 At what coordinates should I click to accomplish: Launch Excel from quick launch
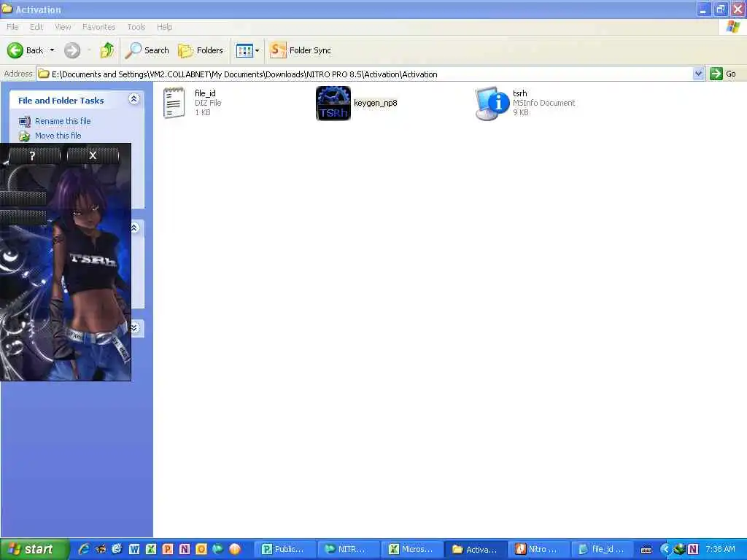pyautogui.click(x=151, y=549)
